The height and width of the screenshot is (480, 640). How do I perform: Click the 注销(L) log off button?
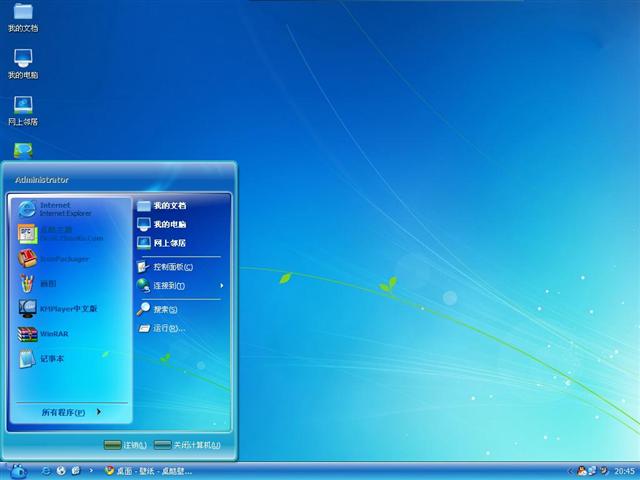[125, 445]
